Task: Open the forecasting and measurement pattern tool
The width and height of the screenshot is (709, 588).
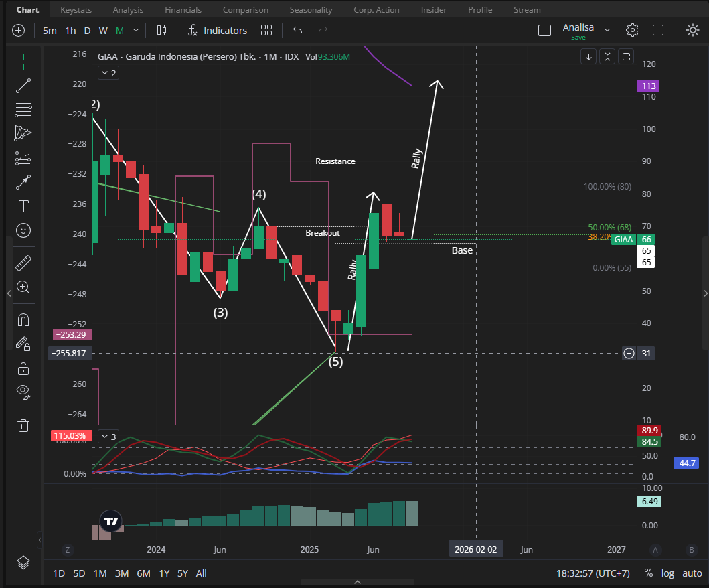Action: [x=23, y=158]
